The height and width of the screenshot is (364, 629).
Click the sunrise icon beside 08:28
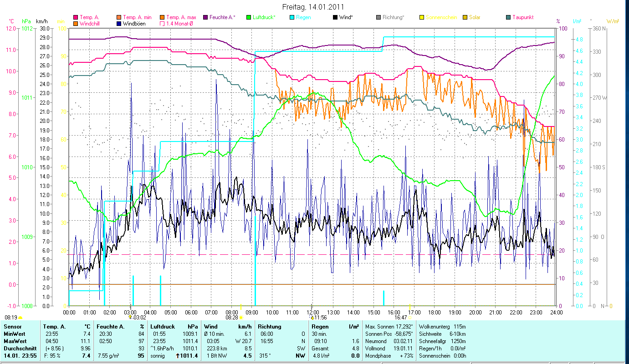[241, 318]
